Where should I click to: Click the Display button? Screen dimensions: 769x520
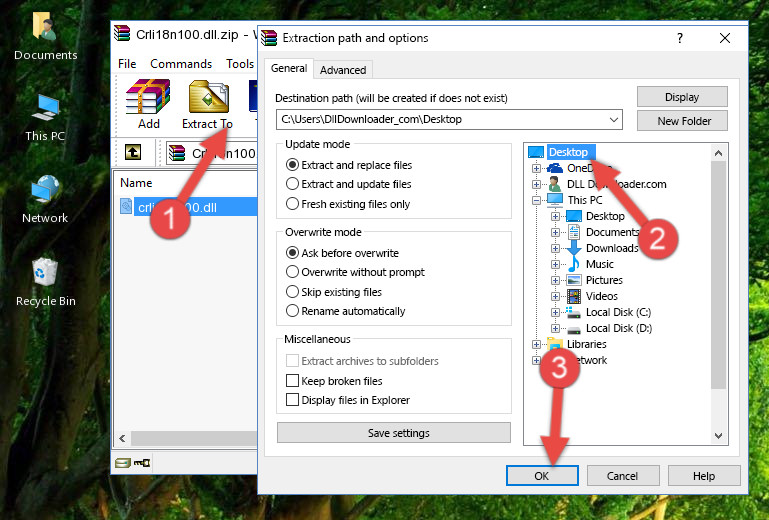[682, 97]
